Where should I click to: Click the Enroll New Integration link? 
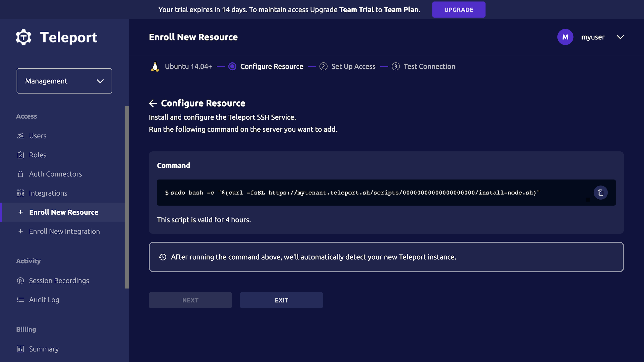65,231
